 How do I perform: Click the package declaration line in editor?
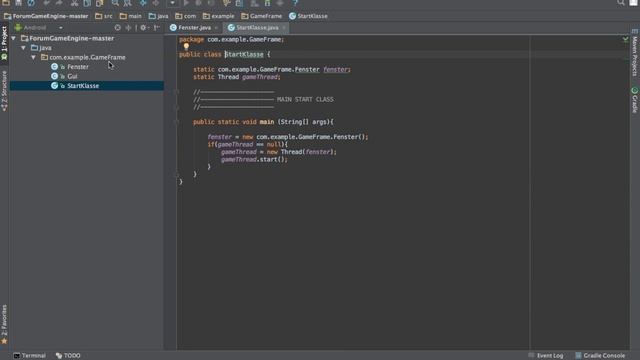click(x=231, y=40)
